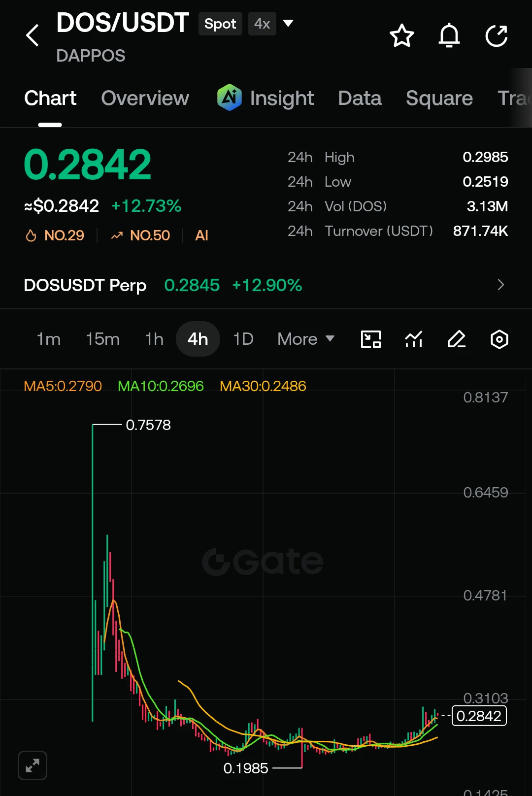Tap the MA10:0.2696 indicator label
Viewport: 532px width, 796px height.
coord(161,386)
